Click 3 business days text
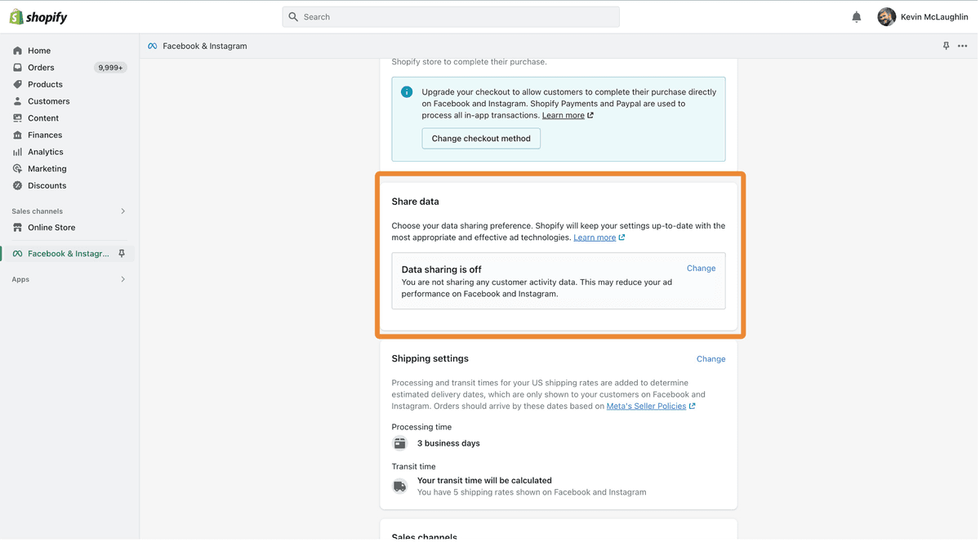 coord(448,443)
